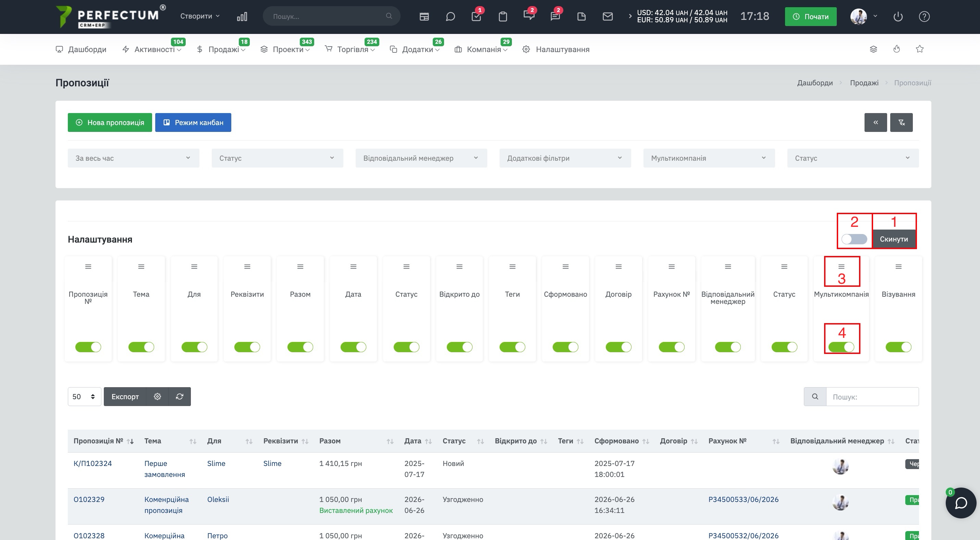This screenshot has height=540, width=980.
Task: Open the calendar icon in top bar
Action: [424, 16]
